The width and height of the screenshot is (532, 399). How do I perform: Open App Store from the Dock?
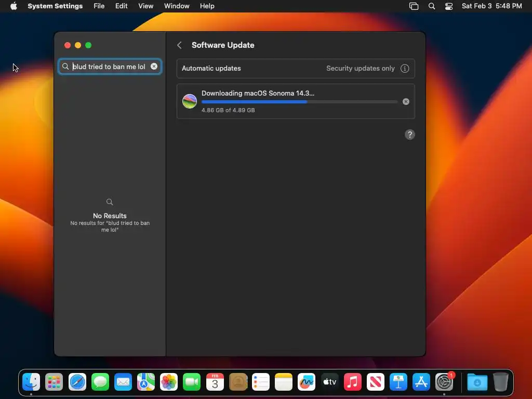click(x=421, y=382)
